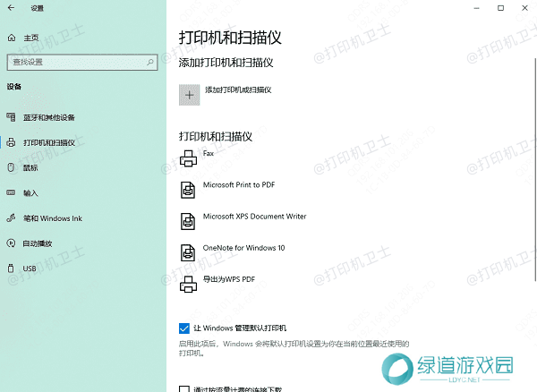
Task: Open the 鼠标 mouse settings icon
Action: tap(11, 167)
